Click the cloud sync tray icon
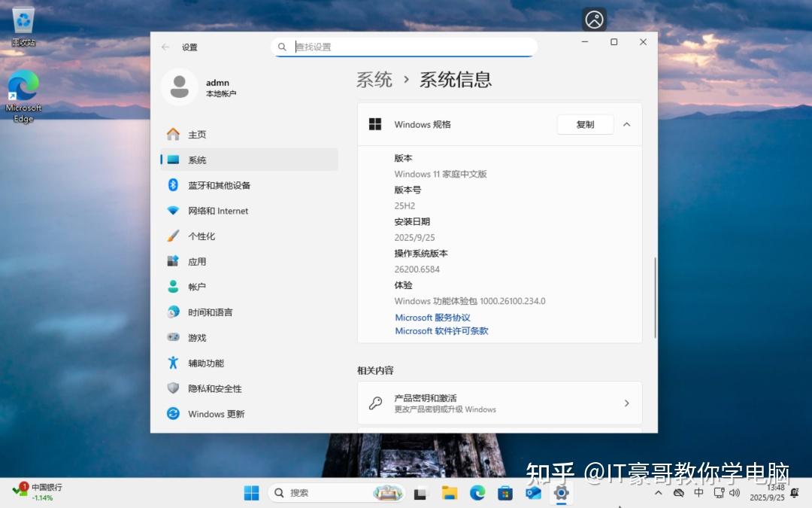The width and height of the screenshot is (812, 508). pyautogui.click(x=678, y=492)
